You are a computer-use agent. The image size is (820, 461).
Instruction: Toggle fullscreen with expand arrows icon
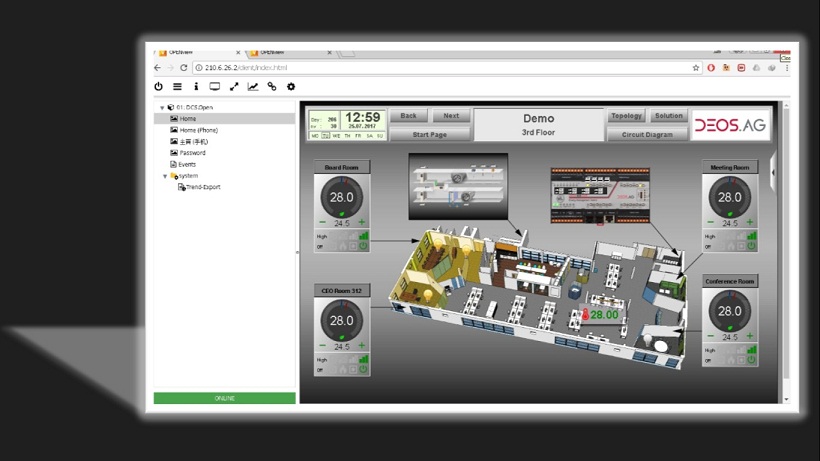[x=234, y=87]
